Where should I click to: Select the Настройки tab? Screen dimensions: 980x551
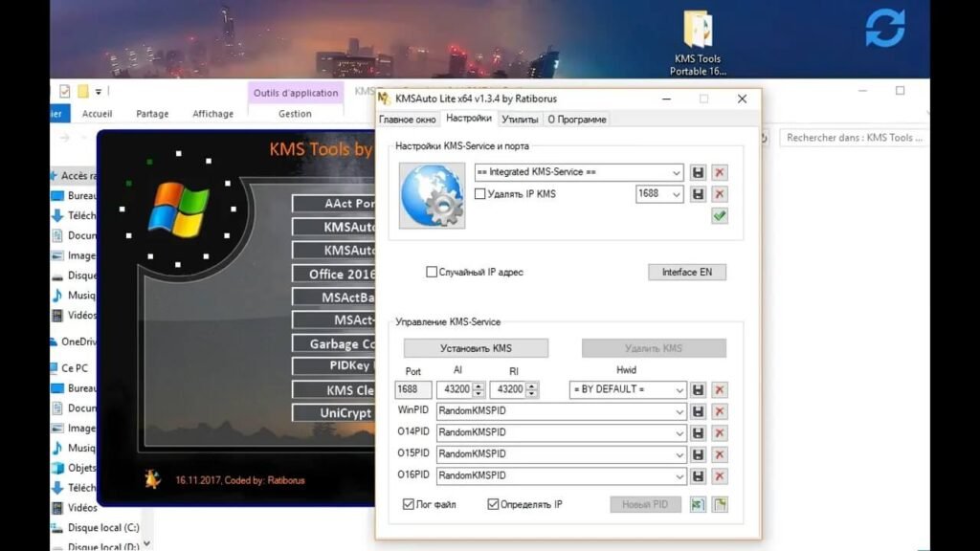click(x=469, y=118)
